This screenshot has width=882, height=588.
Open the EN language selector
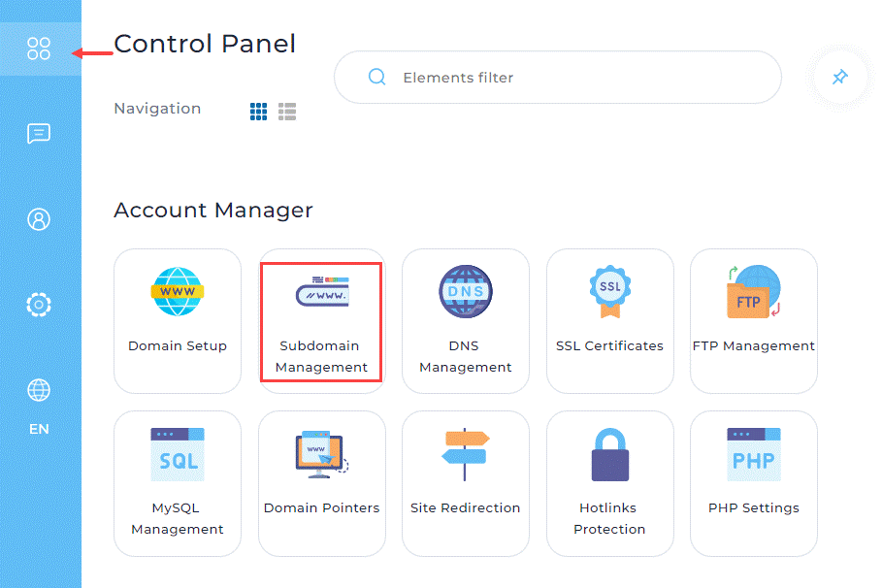click(x=39, y=404)
